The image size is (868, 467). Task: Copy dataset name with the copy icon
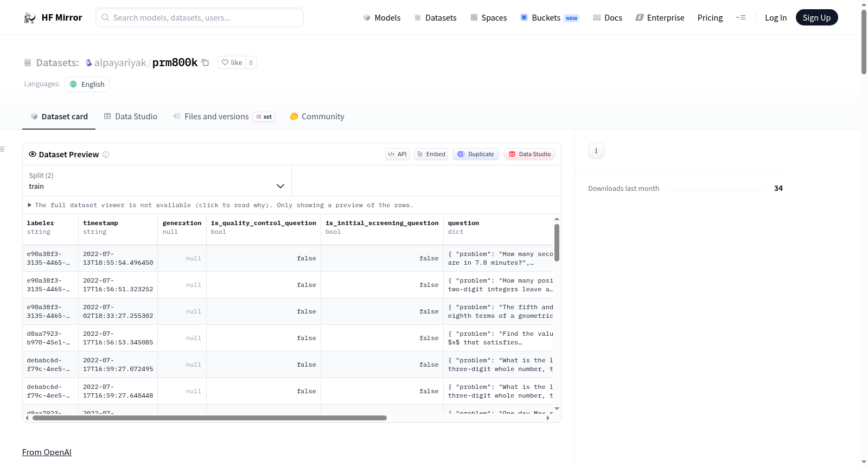coord(205,62)
